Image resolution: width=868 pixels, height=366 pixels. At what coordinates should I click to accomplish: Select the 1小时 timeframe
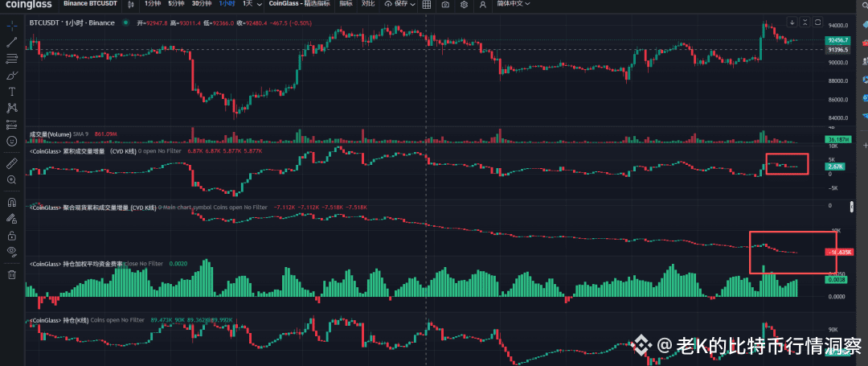coord(227,3)
